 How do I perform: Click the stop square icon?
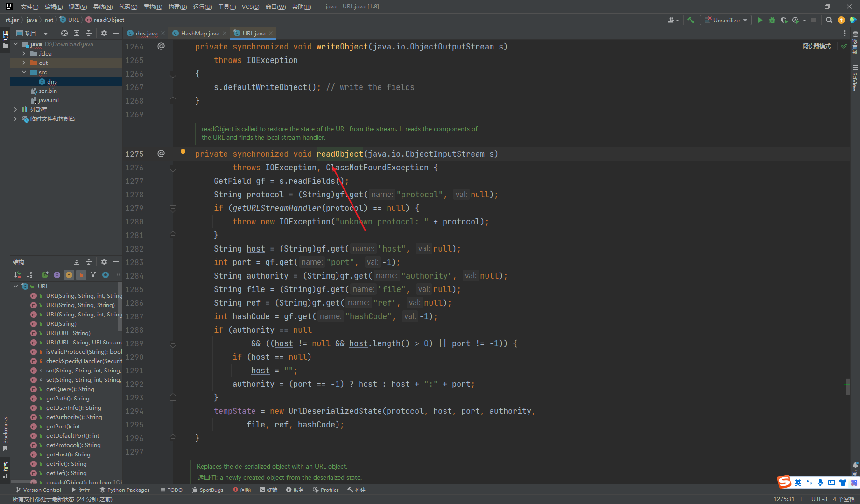814,20
